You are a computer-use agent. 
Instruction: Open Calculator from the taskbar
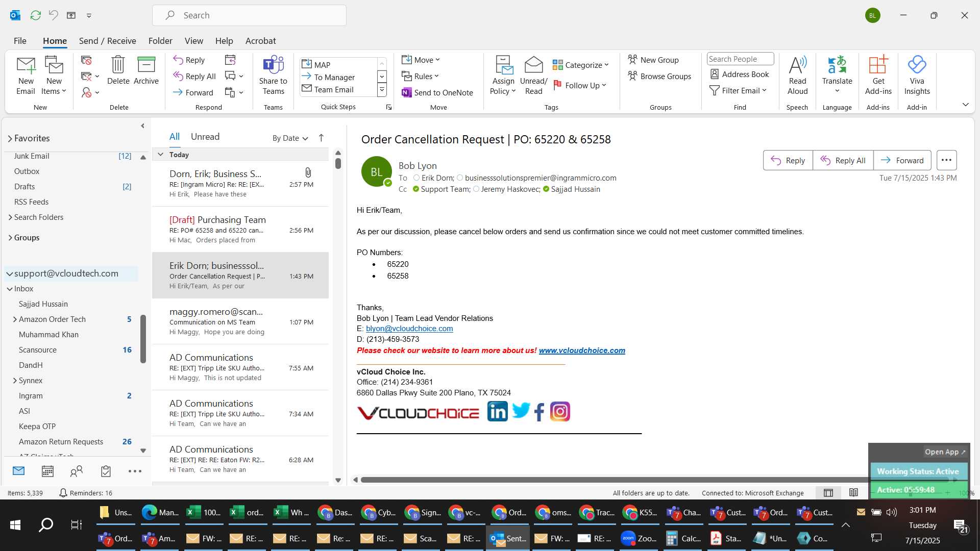click(x=684, y=538)
